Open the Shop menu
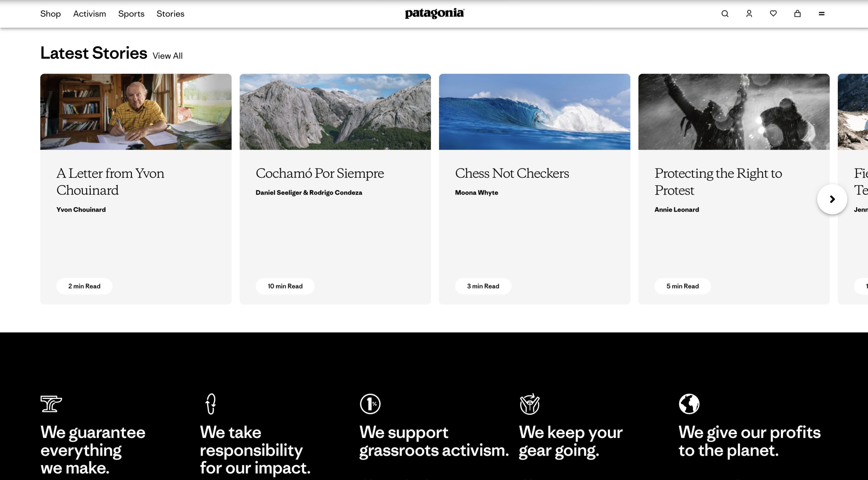 51,14
